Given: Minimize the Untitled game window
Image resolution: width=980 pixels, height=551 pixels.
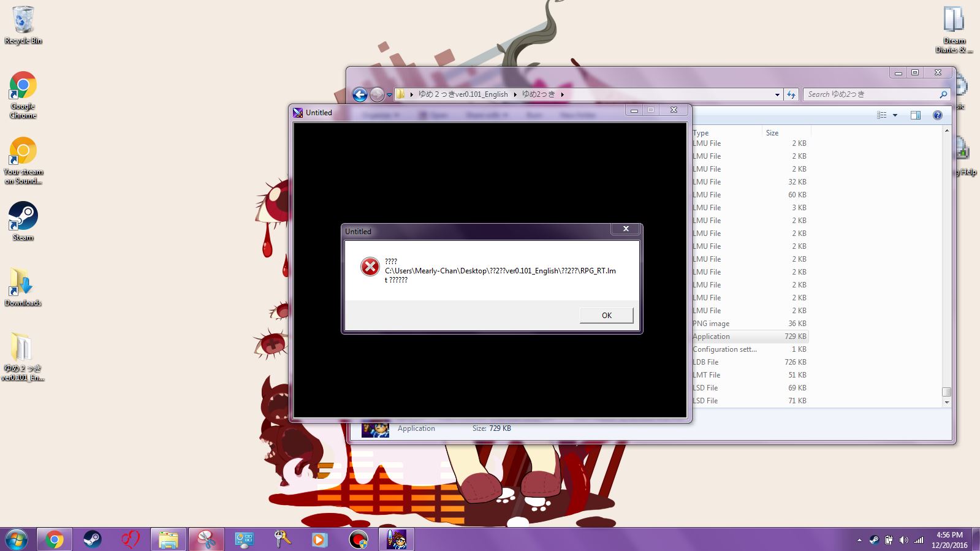Looking at the screenshot, I should tap(634, 110).
